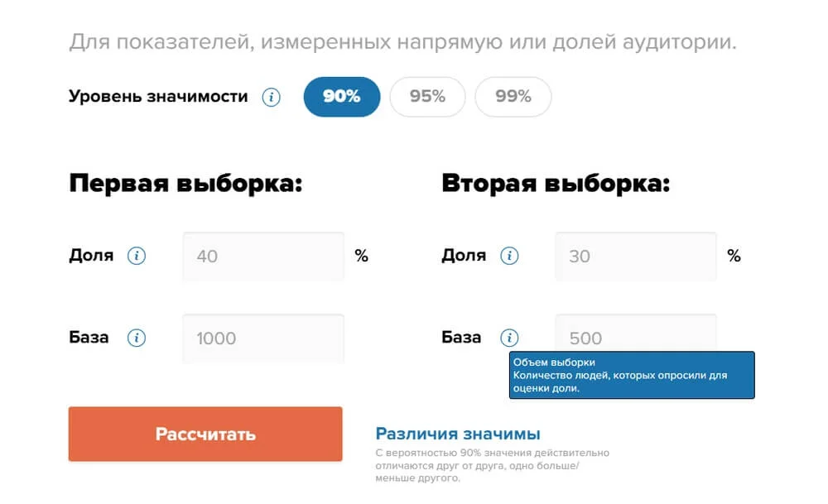Show the Доля info hint in Вторая выборка

[x=510, y=256]
